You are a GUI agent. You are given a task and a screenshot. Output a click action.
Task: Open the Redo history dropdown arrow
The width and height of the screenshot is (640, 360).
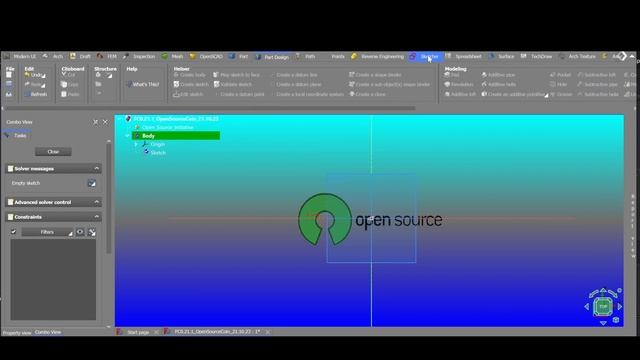coord(43,85)
